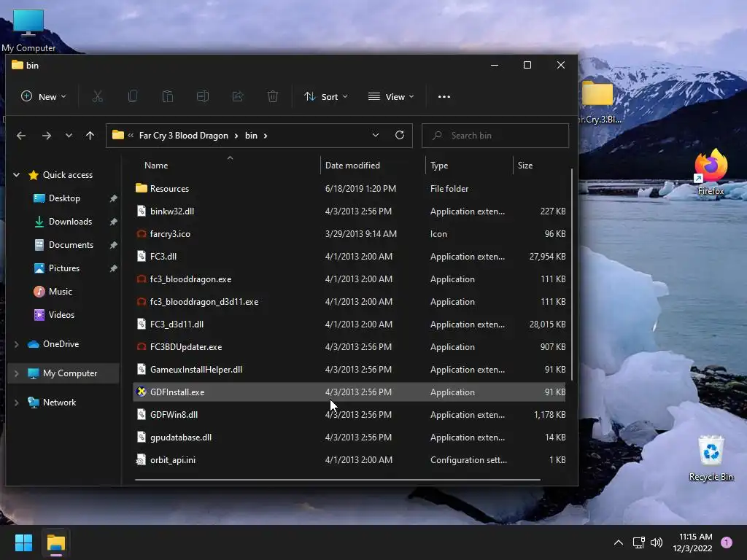Go back with the left arrow

pyautogui.click(x=21, y=136)
